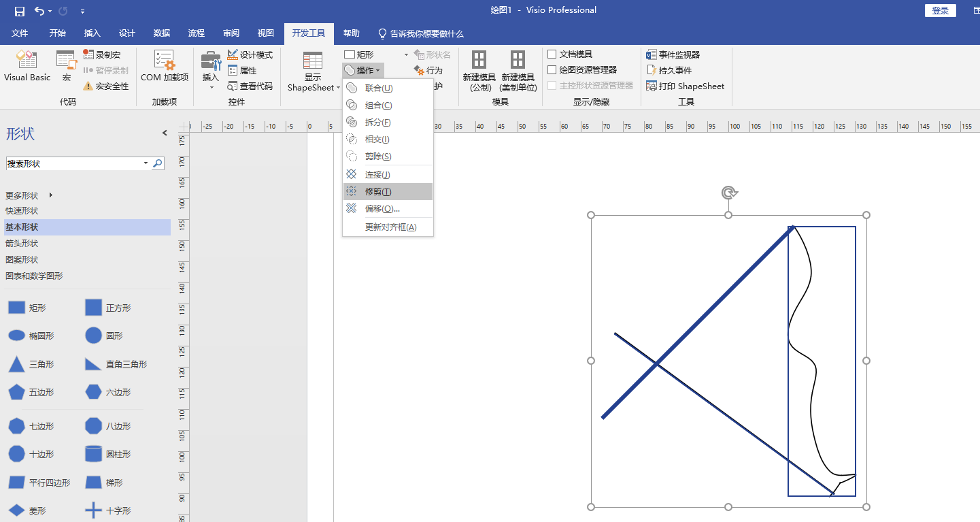Click the rotation handle above selection
Image resolution: width=980 pixels, height=522 pixels.
[729, 193]
